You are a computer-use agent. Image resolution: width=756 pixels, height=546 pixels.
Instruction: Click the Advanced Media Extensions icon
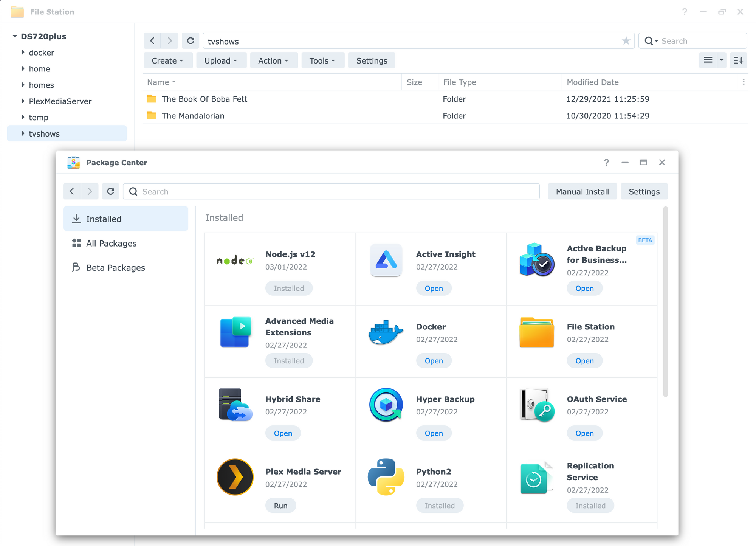coord(235,332)
